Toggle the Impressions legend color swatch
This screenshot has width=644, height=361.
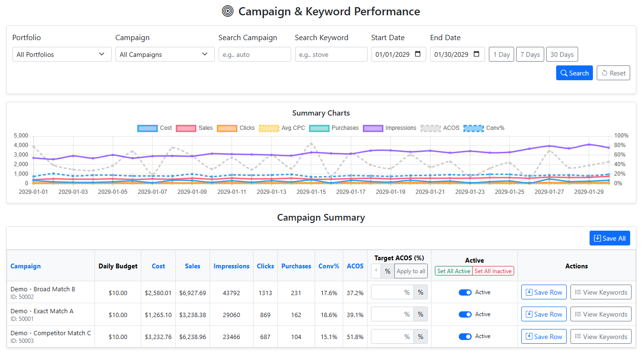click(373, 128)
